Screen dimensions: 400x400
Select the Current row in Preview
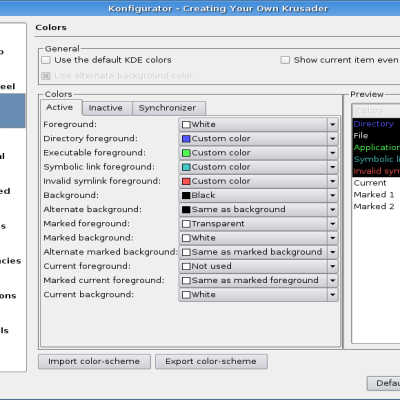(x=376, y=183)
